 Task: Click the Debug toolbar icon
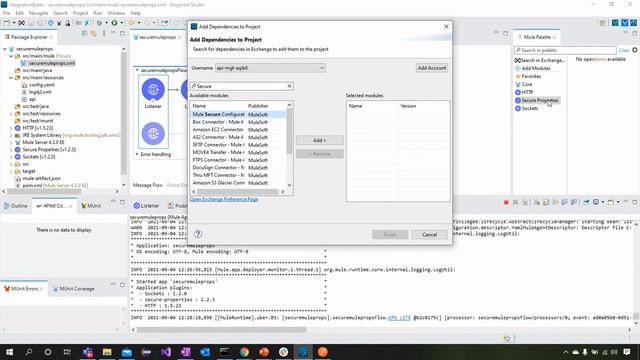pyautogui.click(x=99, y=23)
